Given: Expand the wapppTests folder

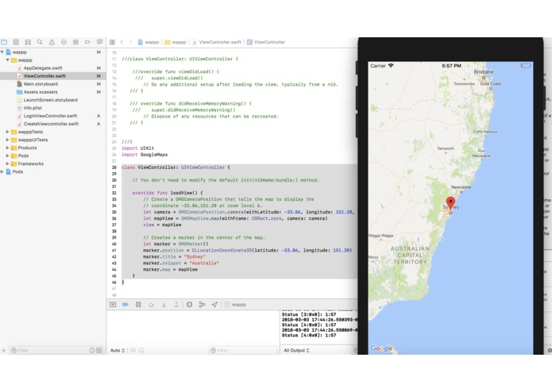Looking at the screenshot, I should (x=7, y=132).
